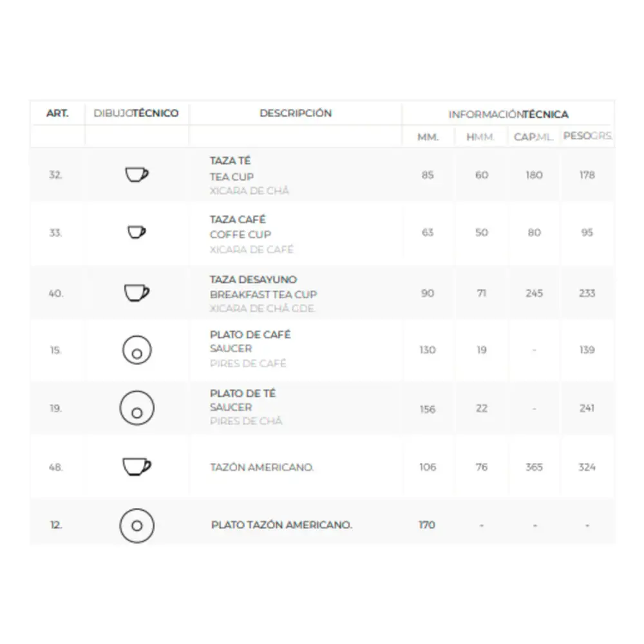Click the PESO GRS. sub-header
Viewport: 644px width, 644px height.
pos(587,137)
